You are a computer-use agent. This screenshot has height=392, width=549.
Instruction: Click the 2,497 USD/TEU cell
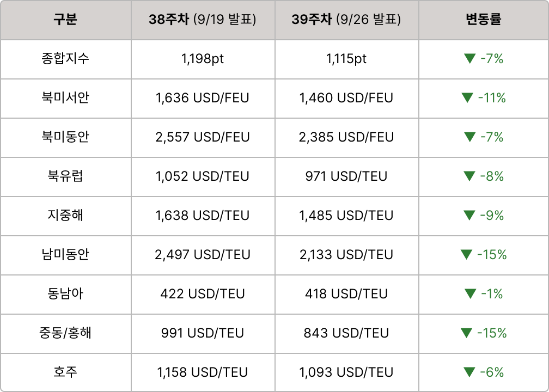coord(203,255)
